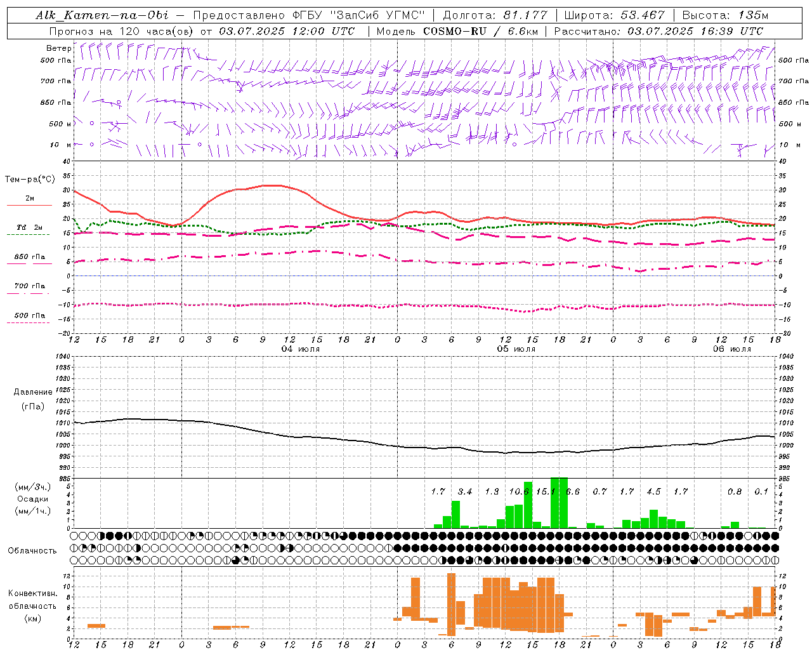The height and width of the screenshot is (650, 812).
Task: Click the dotted line under temperature 500 гПа legend
Action: [x=29, y=322]
